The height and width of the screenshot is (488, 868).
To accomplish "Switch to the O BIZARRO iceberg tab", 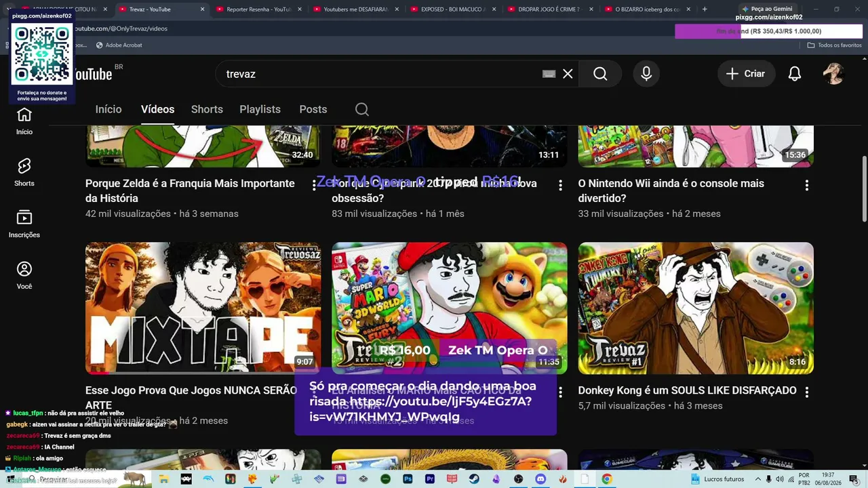I will pos(647,9).
